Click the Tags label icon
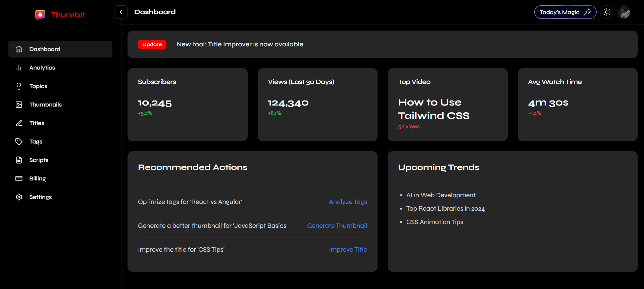The width and height of the screenshot is (644, 289). click(x=19, y=141)
